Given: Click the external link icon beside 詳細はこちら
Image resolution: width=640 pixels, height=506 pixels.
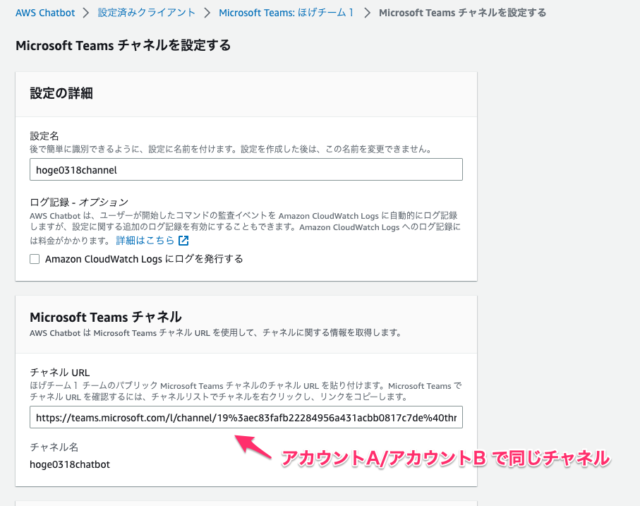Looking at the screenshot, I should 184,241.
